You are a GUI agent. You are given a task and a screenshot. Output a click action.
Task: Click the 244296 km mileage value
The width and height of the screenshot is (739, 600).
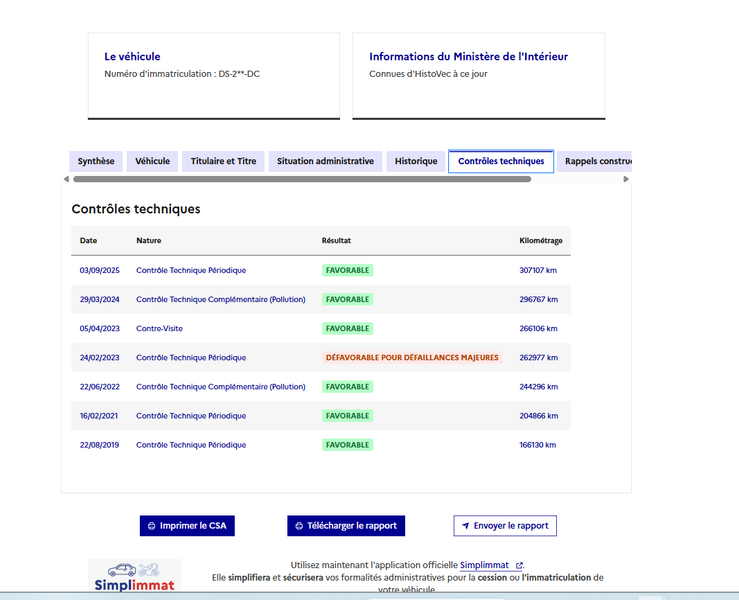pyautogui.click(x=539, y=386)
